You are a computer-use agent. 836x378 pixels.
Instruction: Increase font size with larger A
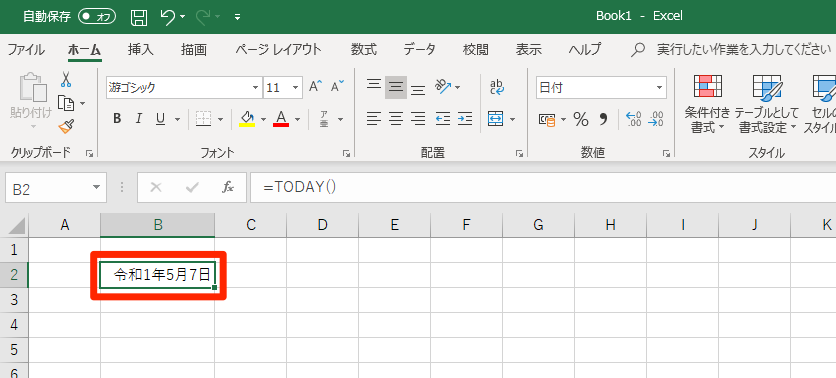point(316,86)
